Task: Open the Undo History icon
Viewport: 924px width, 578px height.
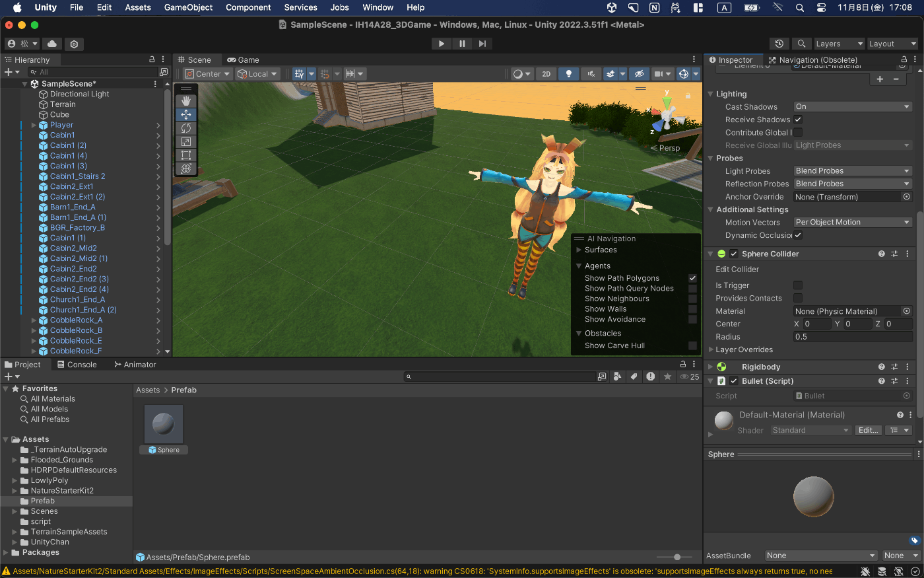Action: 779,44
